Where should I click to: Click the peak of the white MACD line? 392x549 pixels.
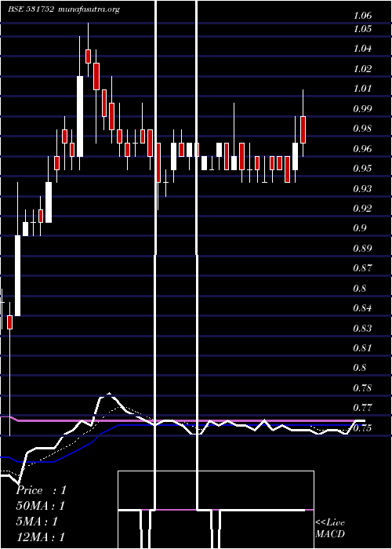109,394
